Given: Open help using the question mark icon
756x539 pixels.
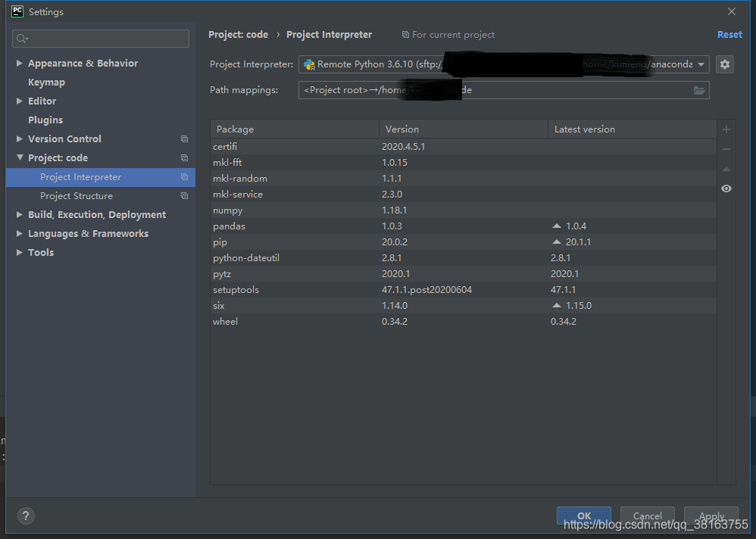Looking at the screenshot, I should coord(25,516).
